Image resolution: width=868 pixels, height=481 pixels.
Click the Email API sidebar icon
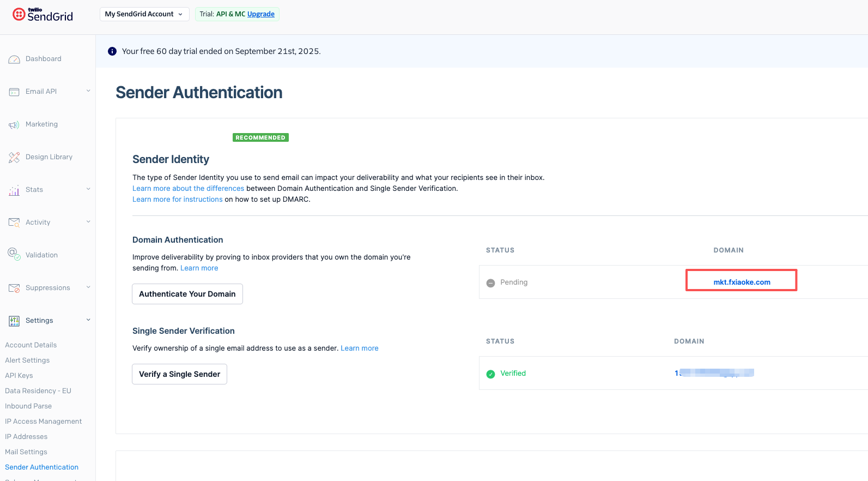[x=14, y=92]
